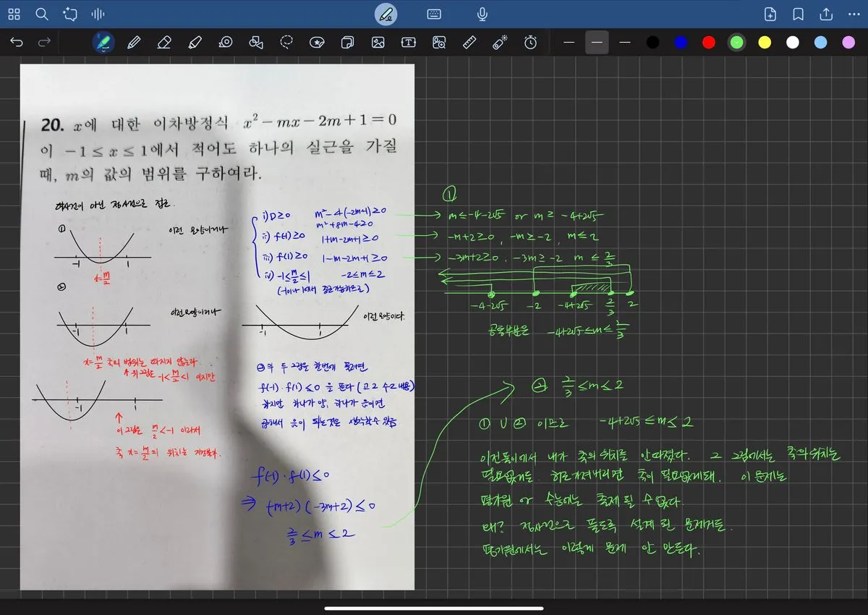This screenshot has height=615, width=868.
Task: Open the document thumbnails grid view
Action: tap(14, 14)
